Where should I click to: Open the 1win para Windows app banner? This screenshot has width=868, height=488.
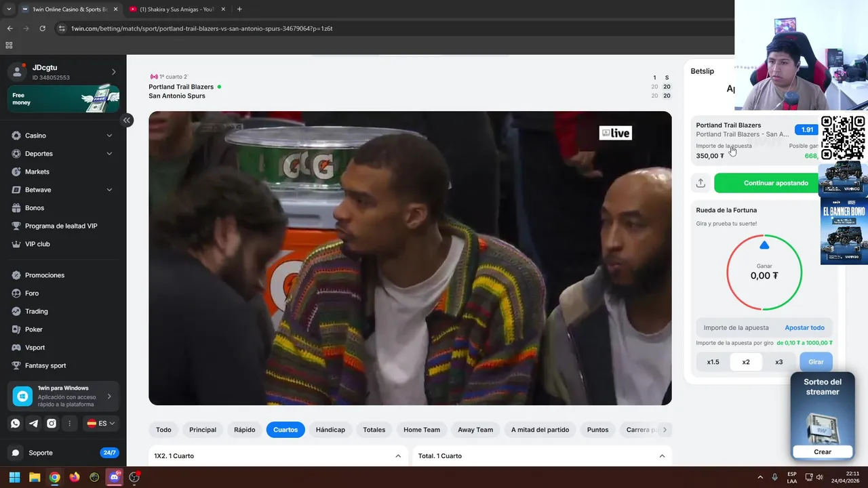(x=63, y=396)
